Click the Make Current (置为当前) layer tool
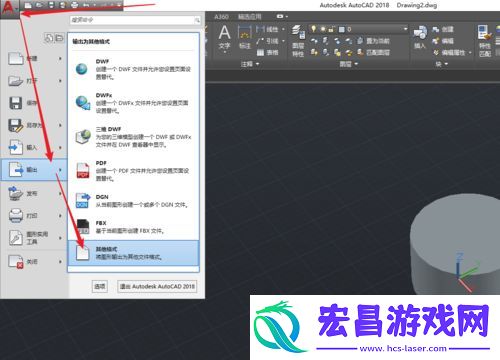500x360 pixels. (373, 41)
